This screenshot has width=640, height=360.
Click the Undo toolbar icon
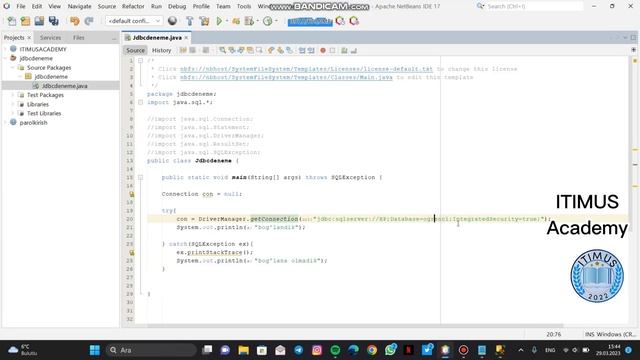74,21
